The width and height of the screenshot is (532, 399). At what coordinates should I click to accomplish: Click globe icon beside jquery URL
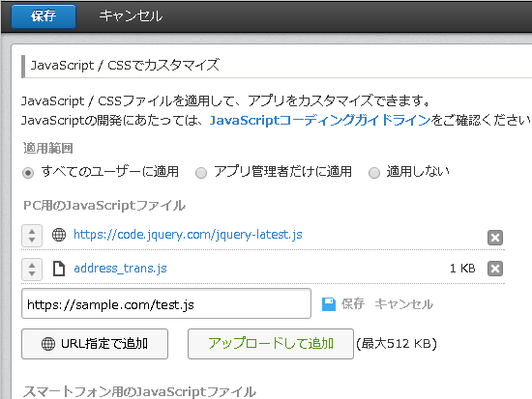click(x=59, y=235)
